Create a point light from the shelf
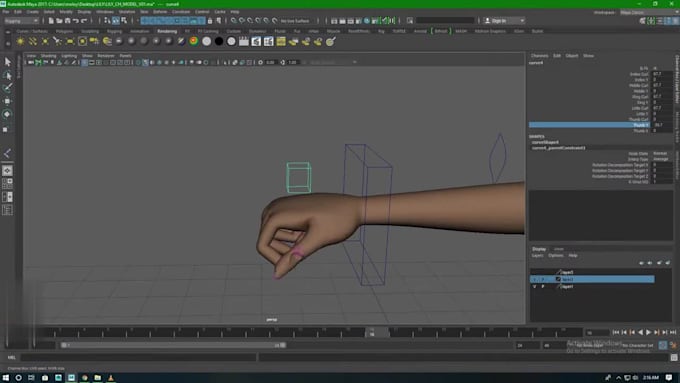This screenshot has height=383, width=680. (x=45, y=41)
